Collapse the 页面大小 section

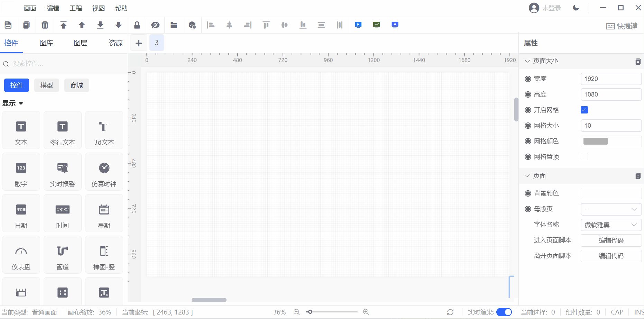pyautogui.click(x=528, y=61)
